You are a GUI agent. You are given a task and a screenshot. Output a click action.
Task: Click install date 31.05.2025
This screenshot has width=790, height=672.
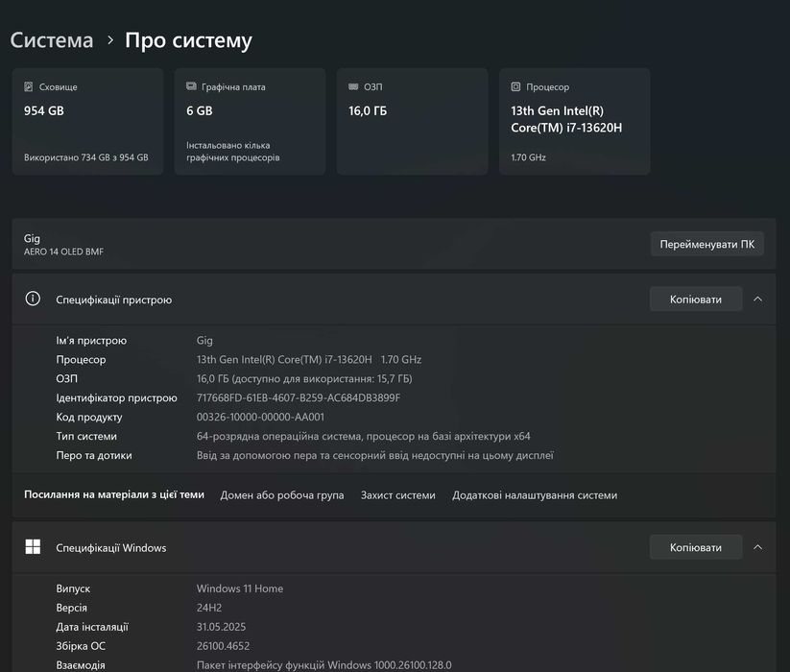[221, 627]
